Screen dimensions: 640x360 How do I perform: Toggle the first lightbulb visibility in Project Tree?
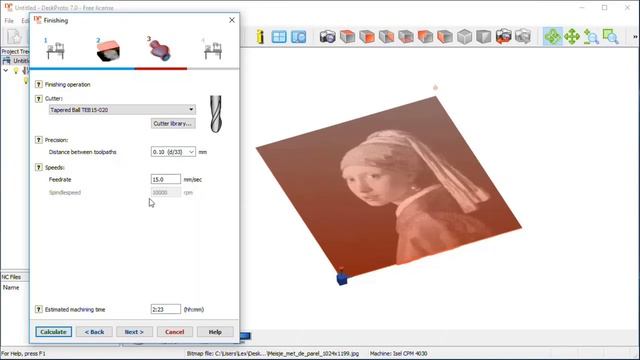(16, 71)
